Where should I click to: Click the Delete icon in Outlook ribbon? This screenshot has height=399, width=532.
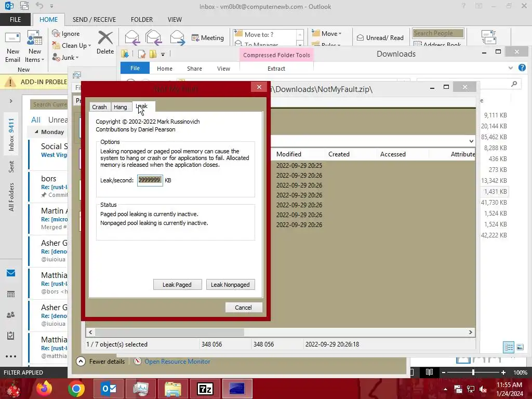[105, 38]
